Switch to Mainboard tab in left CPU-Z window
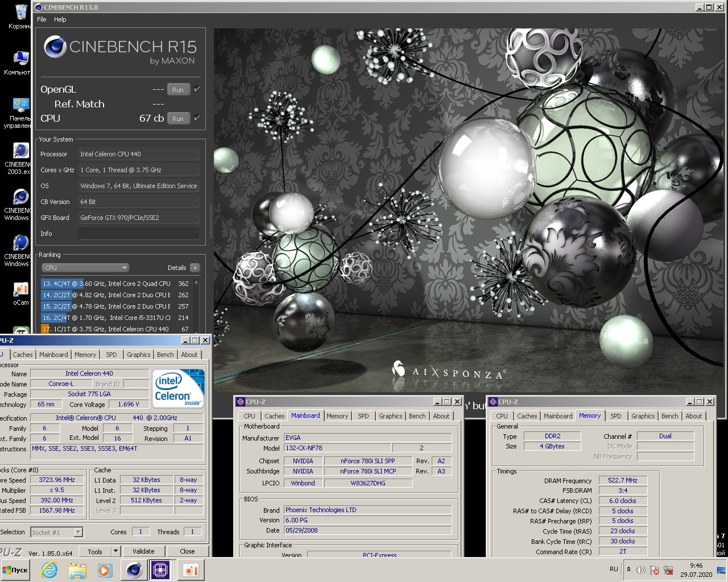The width and height of the screenshot is (728, 582). [x=53, y=355]
